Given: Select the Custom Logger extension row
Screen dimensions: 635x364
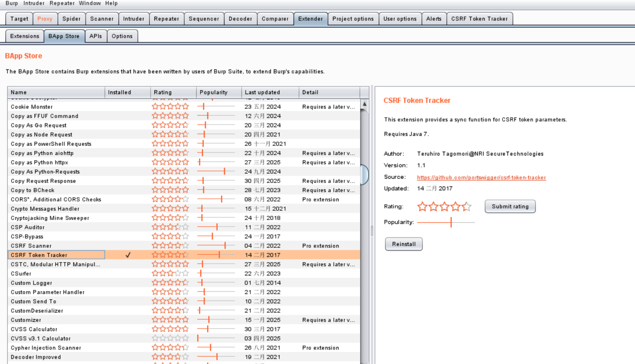Looking at the screenshot, I should coord(184,283).
